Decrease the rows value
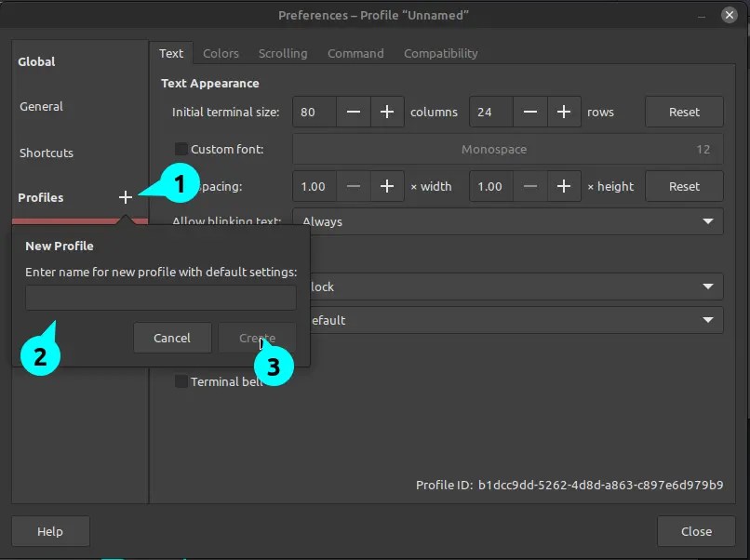The image size is (750, 560). pyautogui.click(x=529, y=112)
